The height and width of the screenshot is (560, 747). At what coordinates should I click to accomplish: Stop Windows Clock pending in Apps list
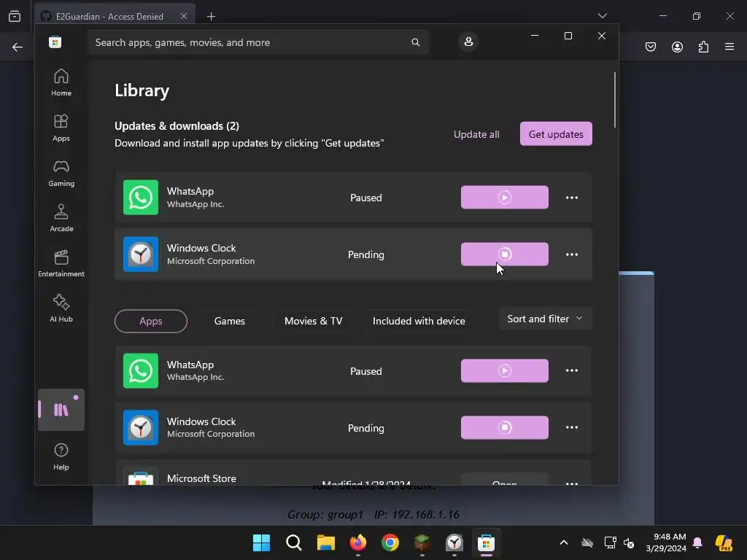(505, 427)
